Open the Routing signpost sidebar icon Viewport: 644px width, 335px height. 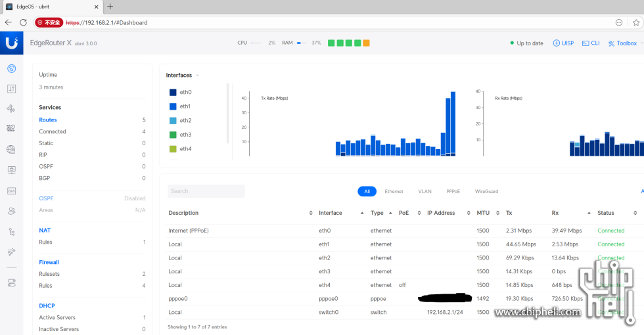click(x=12, y=108)
